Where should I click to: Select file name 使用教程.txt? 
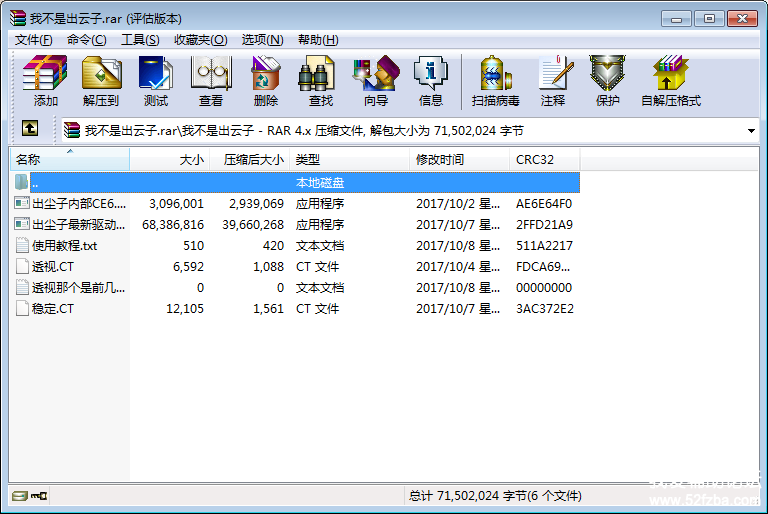pyautogui.click(x=65, y=245)
